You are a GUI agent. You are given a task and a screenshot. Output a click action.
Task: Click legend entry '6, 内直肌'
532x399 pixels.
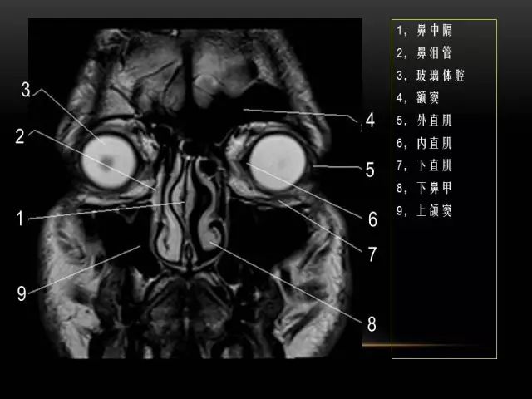point(425,143)
